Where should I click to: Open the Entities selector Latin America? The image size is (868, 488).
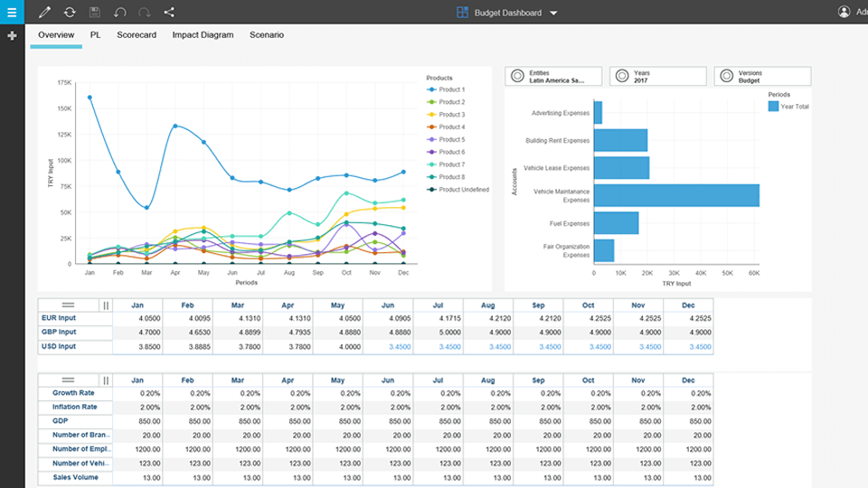pyautogui.click(x=553, y=77)
